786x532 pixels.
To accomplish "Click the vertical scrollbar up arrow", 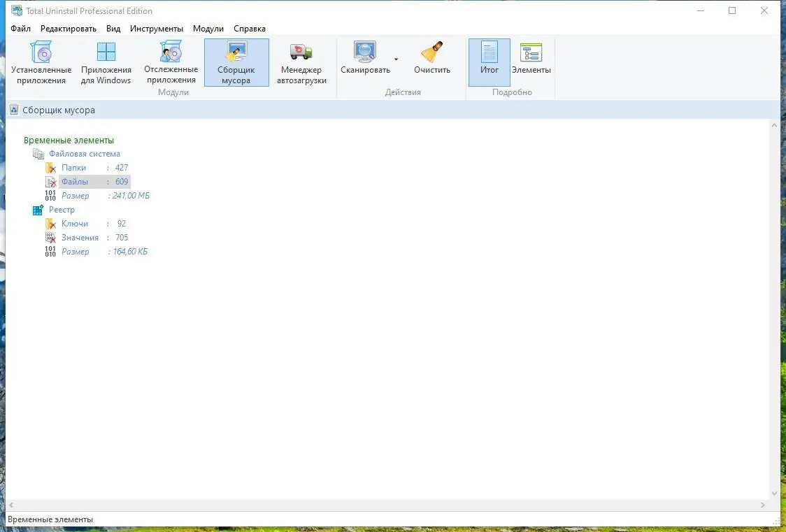I will point(774,124).
